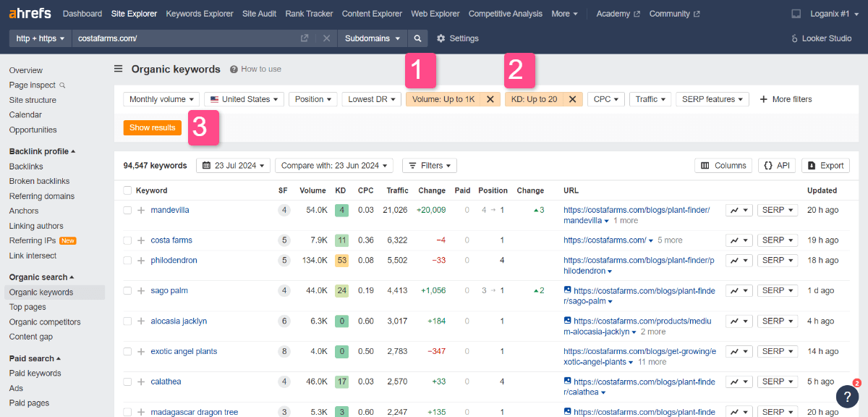The width and height of the screenshot is (868, 417).
Task: Click the Ahrefs logo
Action: tap(31, 14)
